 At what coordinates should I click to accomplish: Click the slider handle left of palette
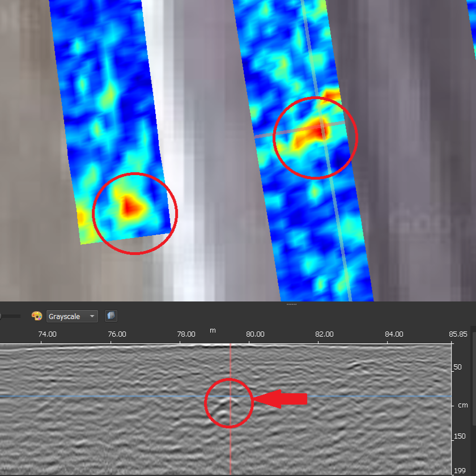coord(1,316)
